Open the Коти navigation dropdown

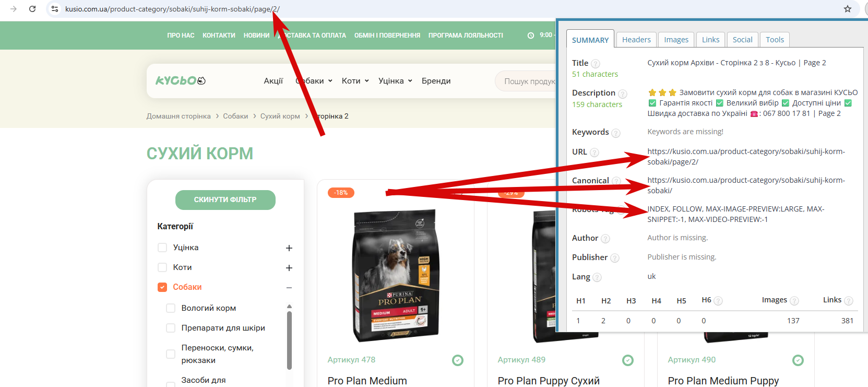click(x=355, y=81)
